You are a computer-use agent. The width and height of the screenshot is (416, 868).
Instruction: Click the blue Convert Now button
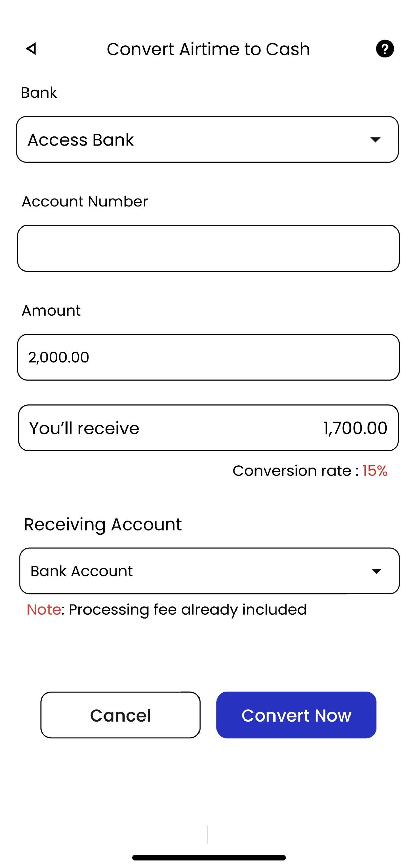coord(296,715)
